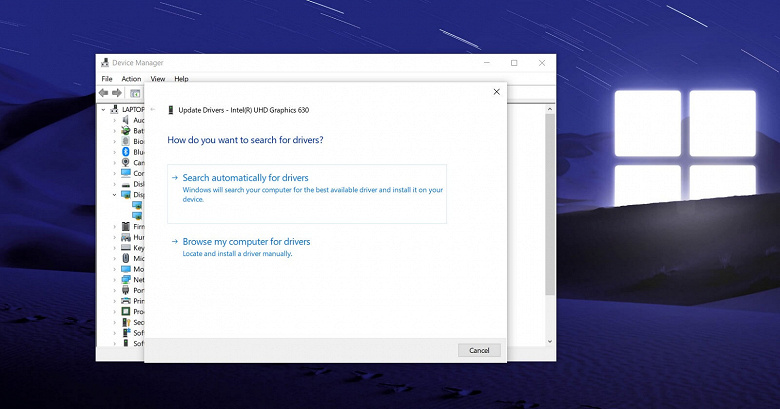Select the Processors chip icon
780x409 pixels.
[x=126, y=311]
